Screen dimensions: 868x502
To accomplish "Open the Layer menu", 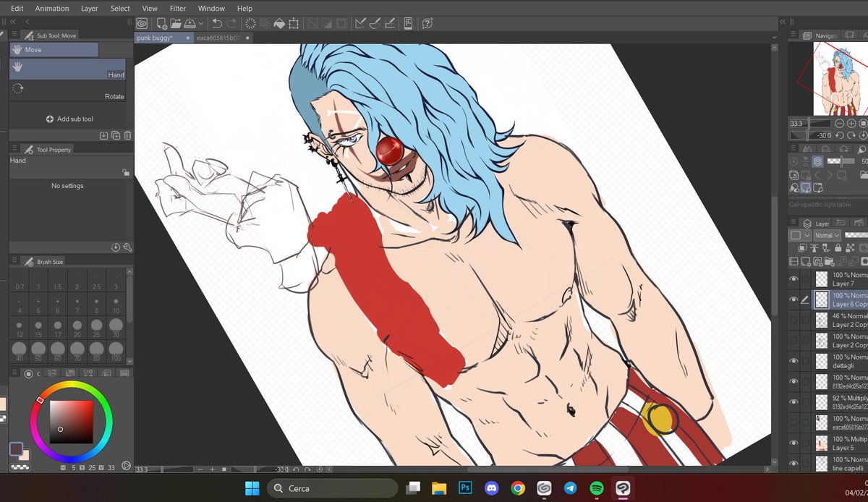I will (x=90, y=8).
